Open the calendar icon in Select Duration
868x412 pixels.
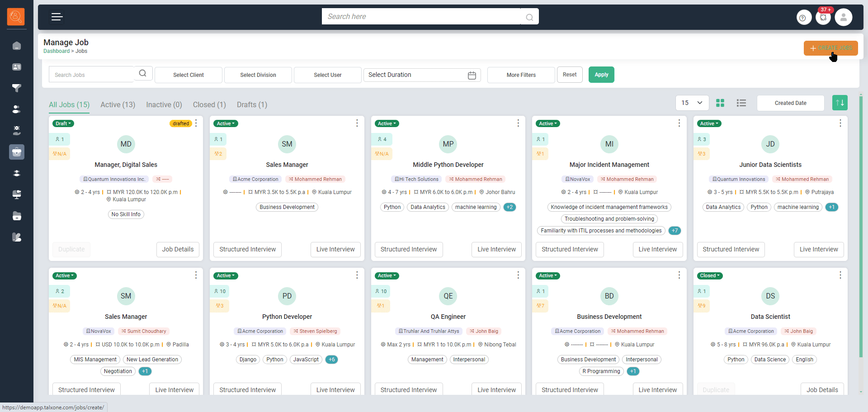click(x=472, y=76)
